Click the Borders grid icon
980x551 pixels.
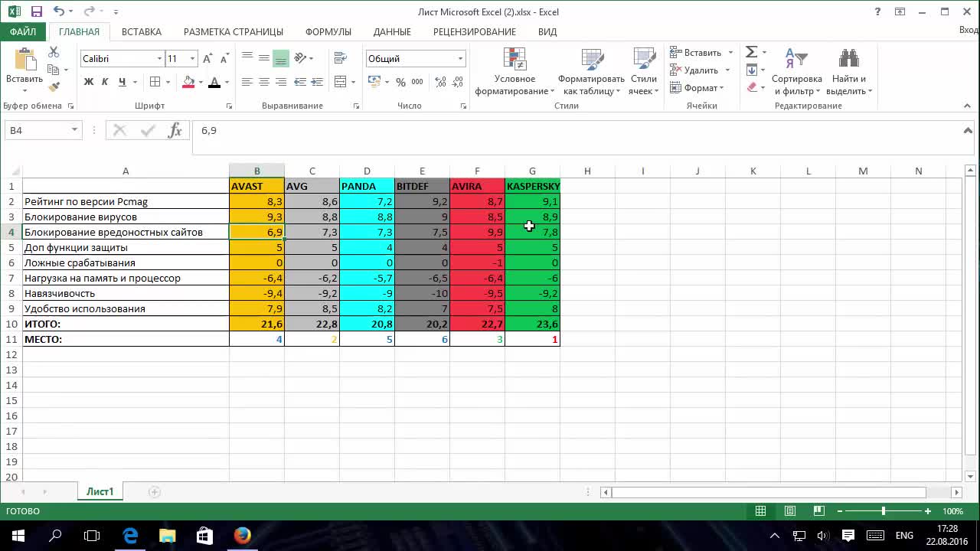tap(155, 82)
